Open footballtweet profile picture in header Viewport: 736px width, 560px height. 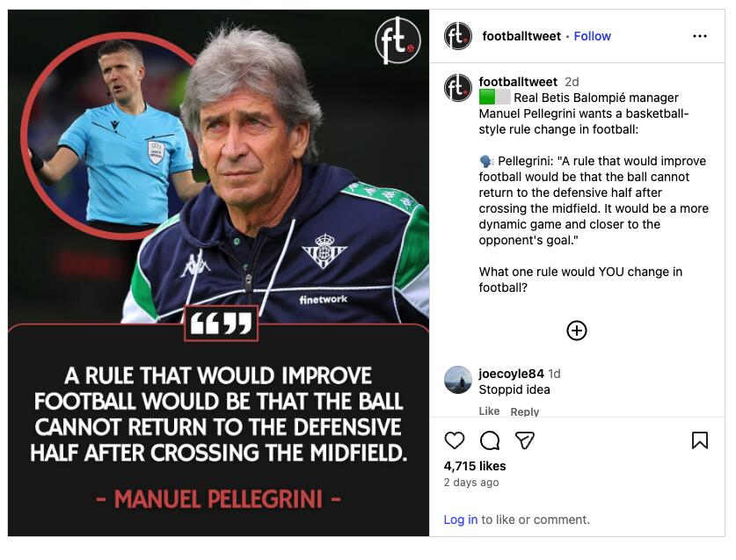457,36
